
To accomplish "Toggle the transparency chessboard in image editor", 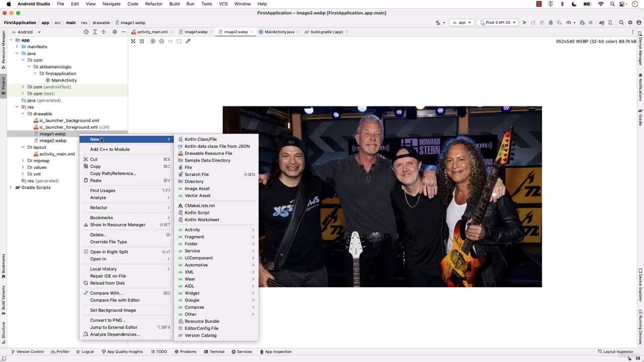I will click(133, 41).
